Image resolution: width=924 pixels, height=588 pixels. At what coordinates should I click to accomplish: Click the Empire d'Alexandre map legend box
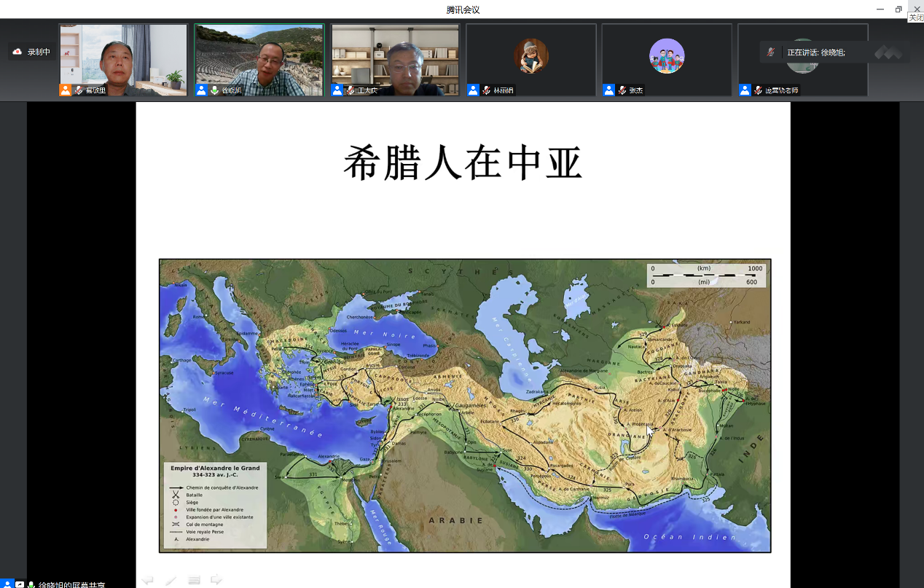coord(214,504)
